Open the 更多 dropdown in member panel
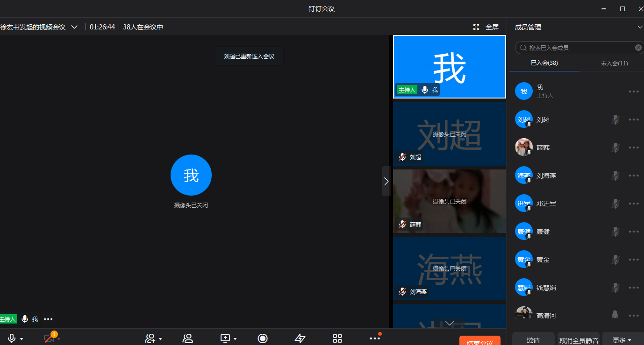Viewport: 644px width, 345px height. 622,340
